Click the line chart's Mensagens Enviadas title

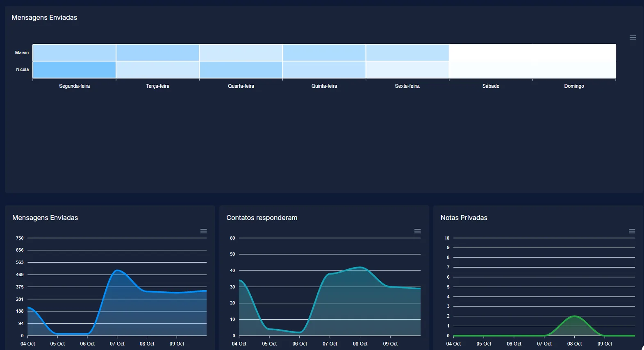tap(45, 218)
